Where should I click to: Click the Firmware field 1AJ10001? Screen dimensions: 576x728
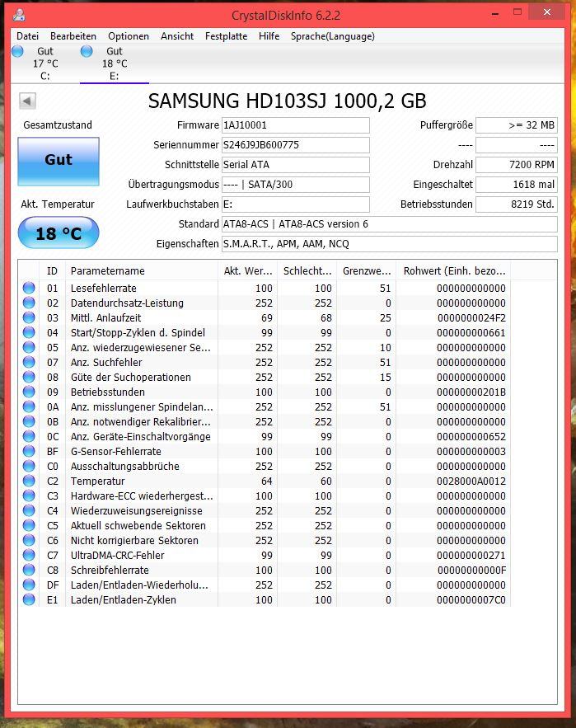(296, 125)
